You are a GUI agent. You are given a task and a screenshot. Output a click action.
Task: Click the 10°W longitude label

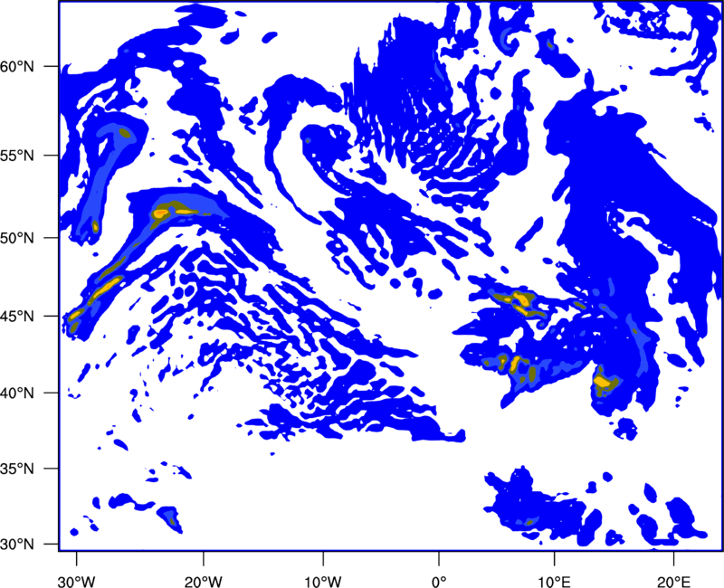point(323,582)
